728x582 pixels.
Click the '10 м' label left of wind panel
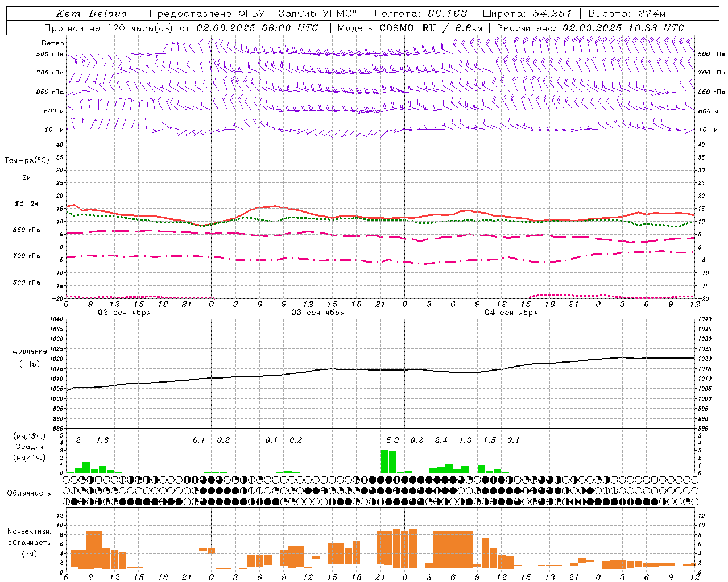55,130
